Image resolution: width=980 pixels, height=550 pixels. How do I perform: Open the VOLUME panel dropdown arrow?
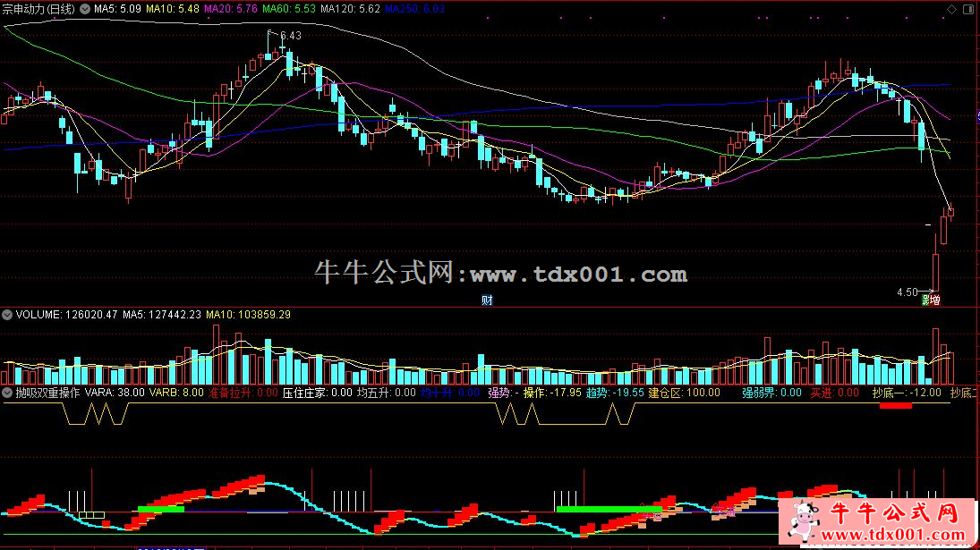7,315
